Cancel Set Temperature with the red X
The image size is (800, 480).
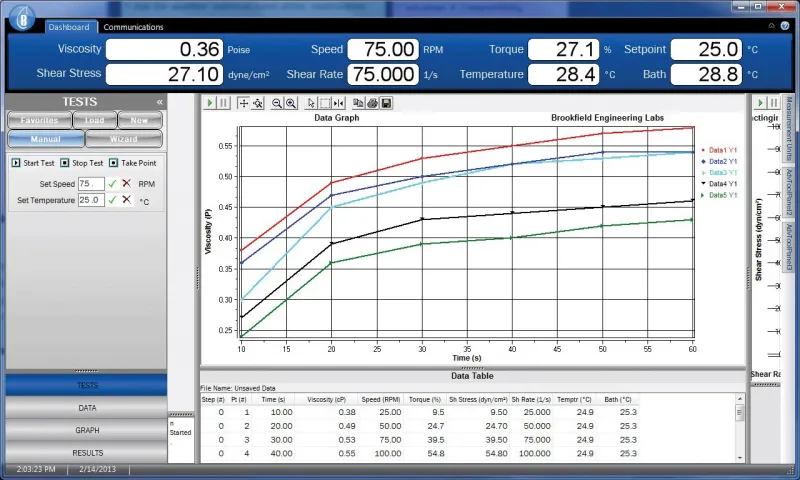tap(127, 200)
